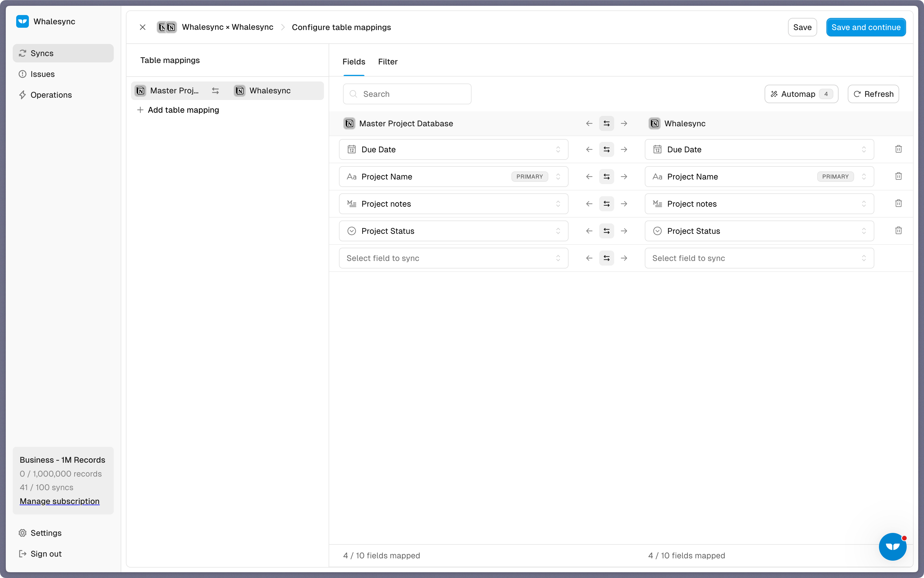Image resolution: width=924 pixels, height=578 pixels.
Task: Open the Syncs section
Action: [x=63, y=53]
